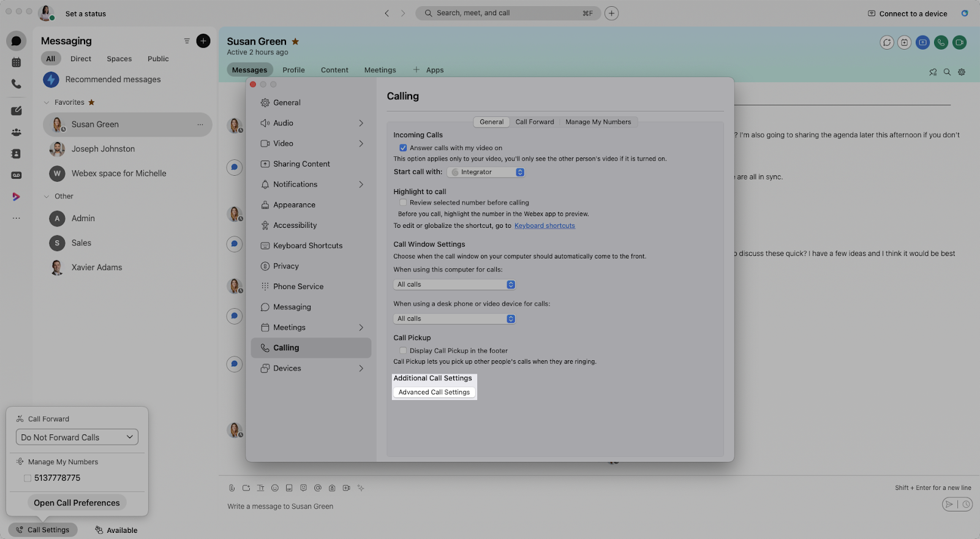Viewport: 980px width, 539px height.
Task: Click the Advanced Call Settings button
Action: [434, 393]
